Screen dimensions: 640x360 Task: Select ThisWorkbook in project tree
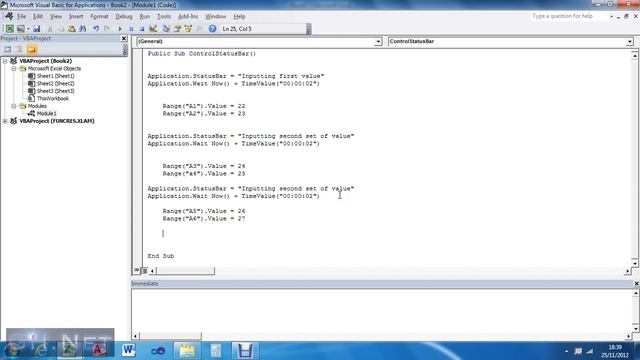[53, 98]
